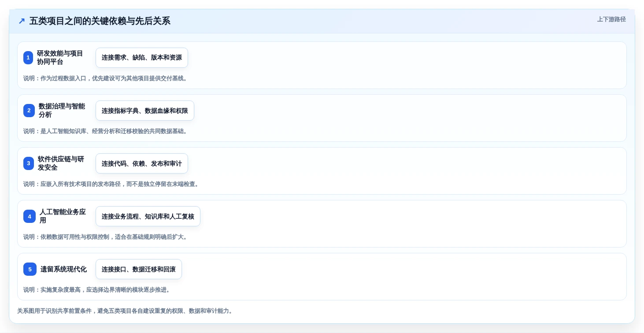
Task: Click the 连接需求、缺陷、版本和资源 chip
Action: pyautogui.click(x=142, y=58)
